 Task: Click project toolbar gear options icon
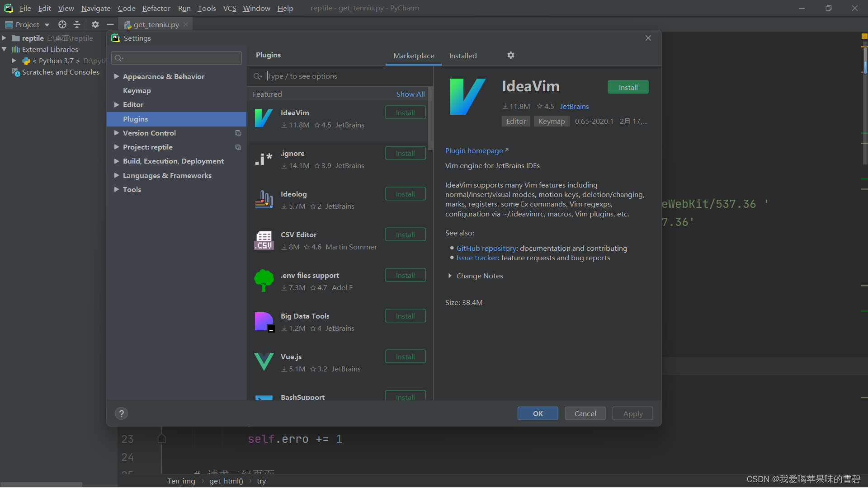95,24
